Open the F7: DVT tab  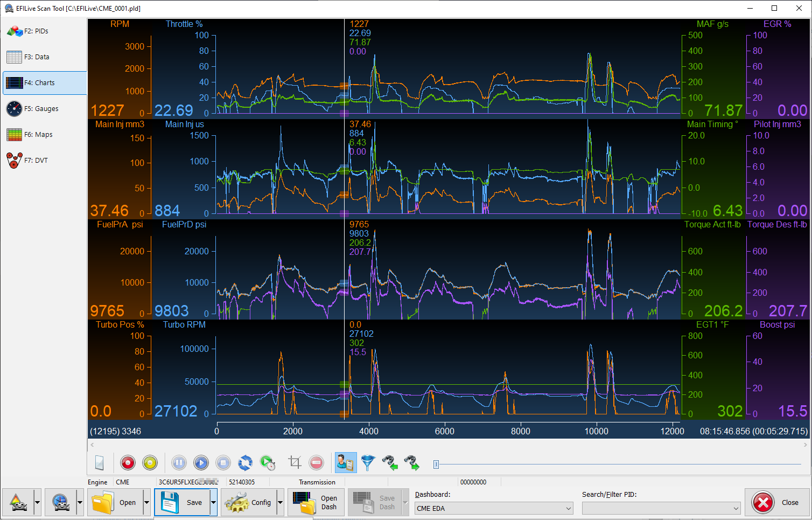(x=44, y=161)
